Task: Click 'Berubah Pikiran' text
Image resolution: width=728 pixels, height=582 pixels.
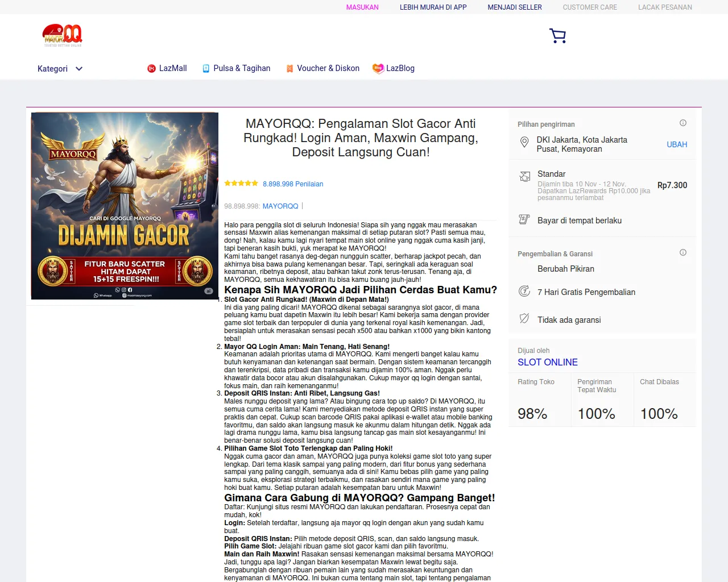Action: pos(566,269)
